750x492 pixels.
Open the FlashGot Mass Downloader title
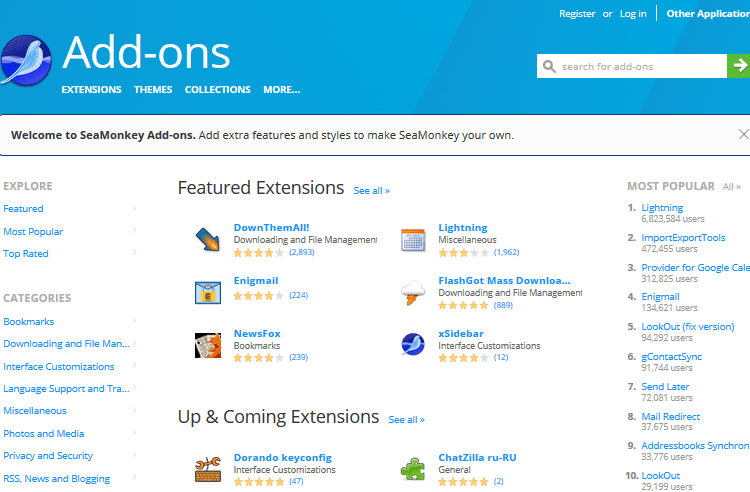504,281
